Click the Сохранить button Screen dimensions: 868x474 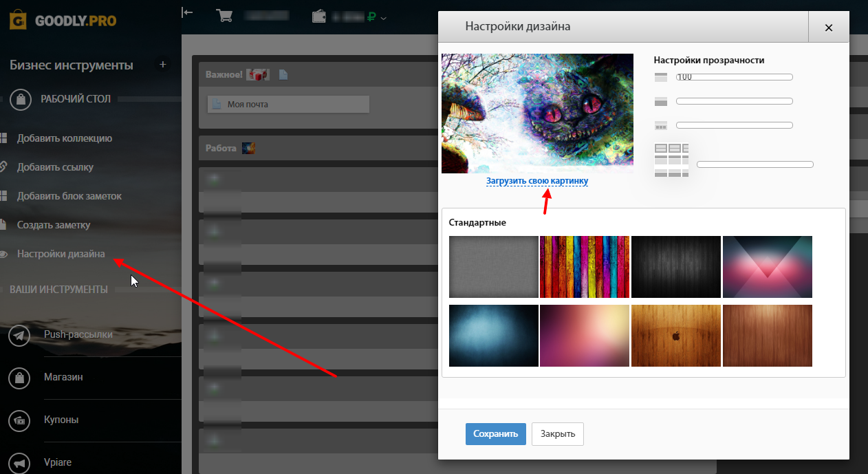[x=496, y=434]
